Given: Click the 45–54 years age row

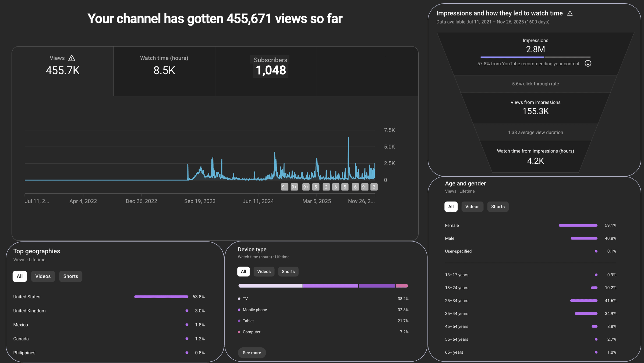Looking at the screenshot, I should point(530,326).
